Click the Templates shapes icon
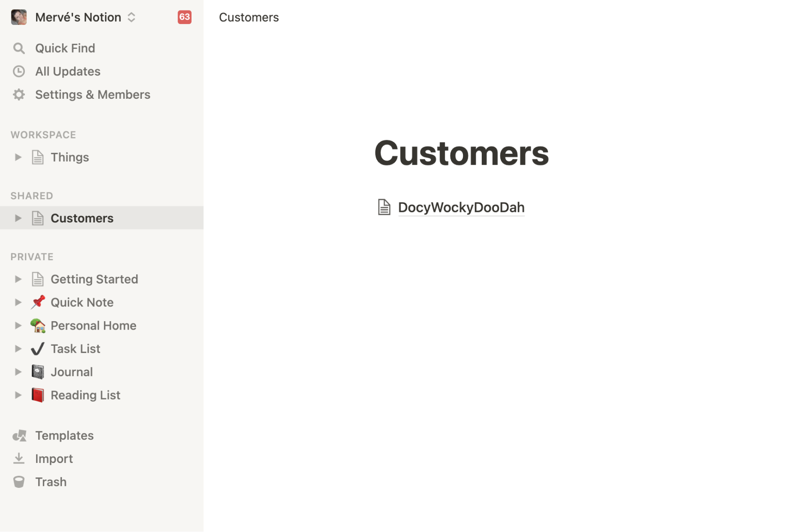This screenshot has height=532, width=803. (19, 436)
